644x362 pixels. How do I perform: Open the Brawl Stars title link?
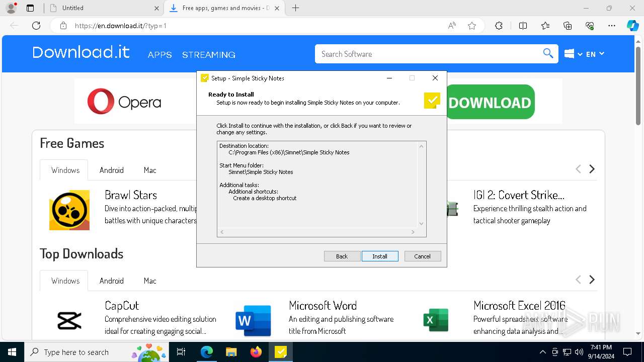point(131,195)
